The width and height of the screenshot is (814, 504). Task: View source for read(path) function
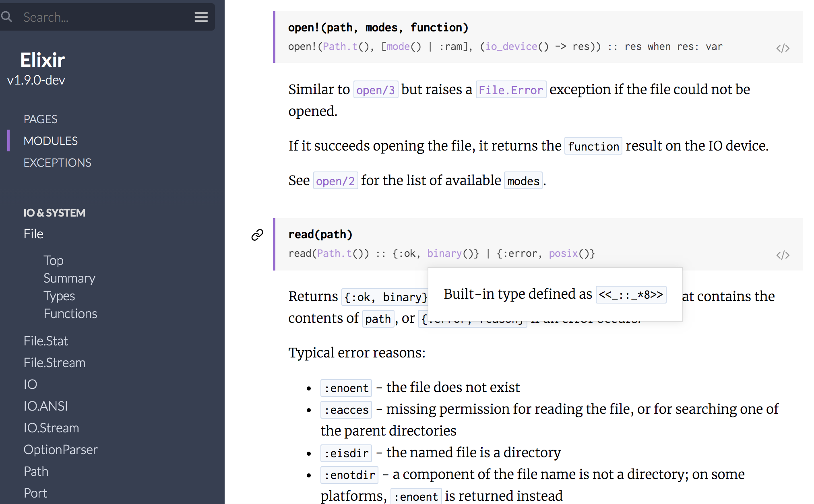(x=782, y=255)
